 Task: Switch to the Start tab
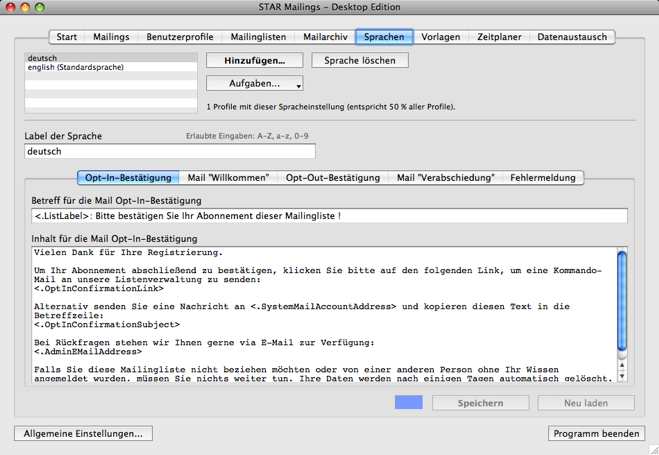click(x=67, y=37)
